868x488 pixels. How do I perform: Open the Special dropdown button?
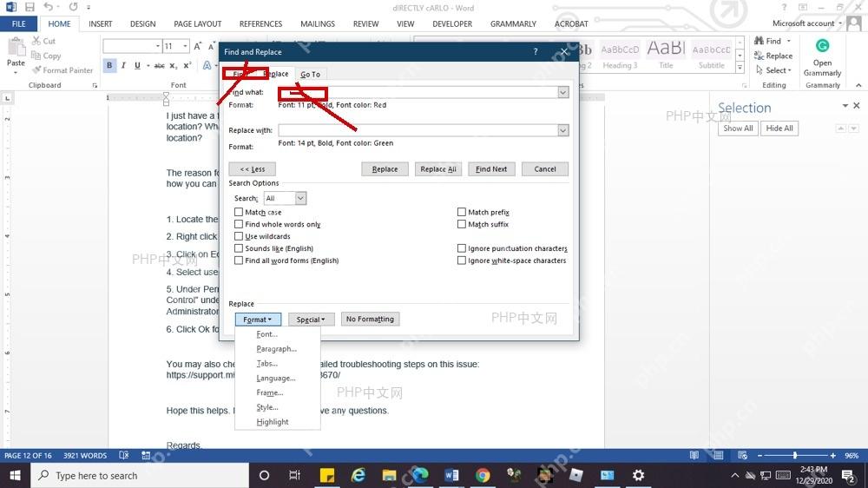coord(311,320)
